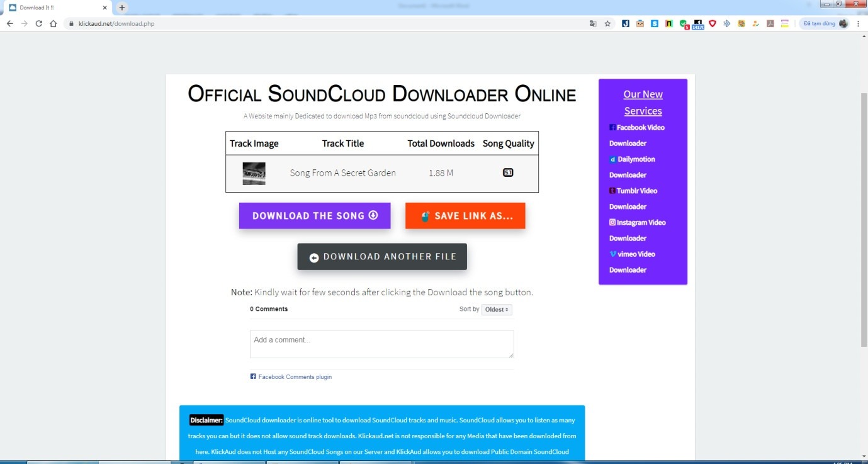Click the Song From A Secret Garden title
This screenshot has width=868, height=464.
click(342, 173)
